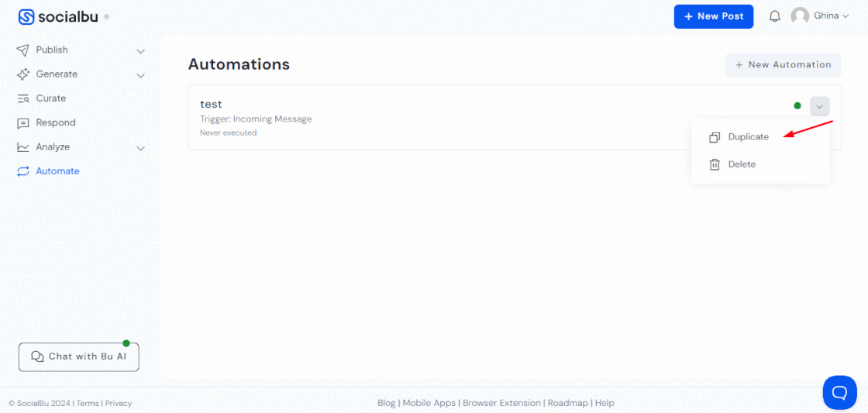Select Duplicate from the context menu

[x=748, y=137]
